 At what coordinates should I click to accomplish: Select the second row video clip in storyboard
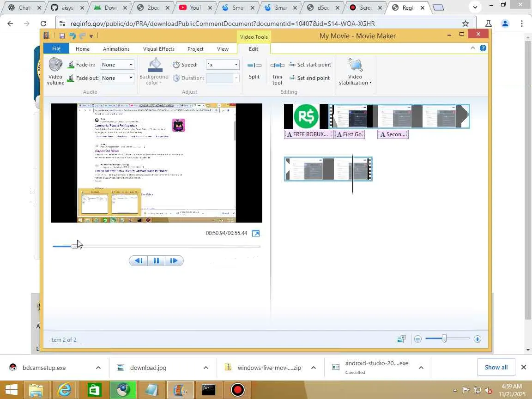(x=328, y=169)
